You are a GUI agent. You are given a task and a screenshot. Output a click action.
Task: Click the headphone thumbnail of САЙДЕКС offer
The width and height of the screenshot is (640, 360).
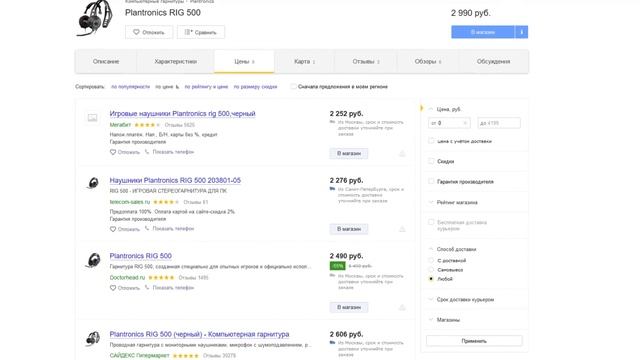[x=93, y=338]
